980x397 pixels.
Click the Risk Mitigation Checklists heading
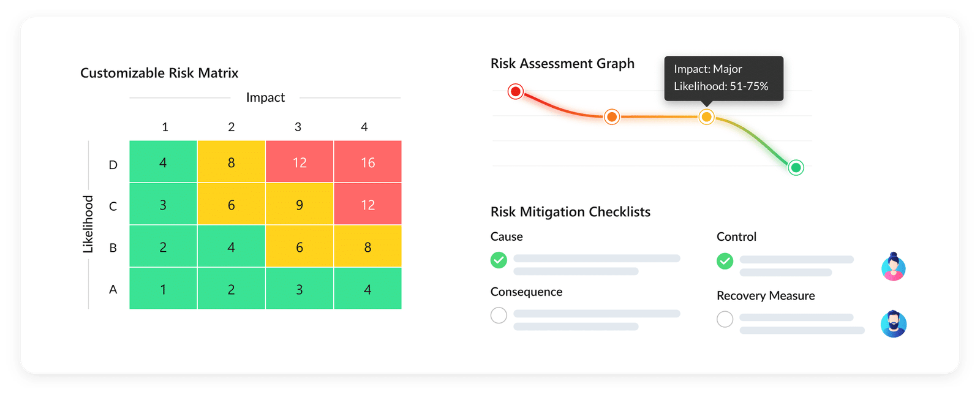[x=570, y=212]
